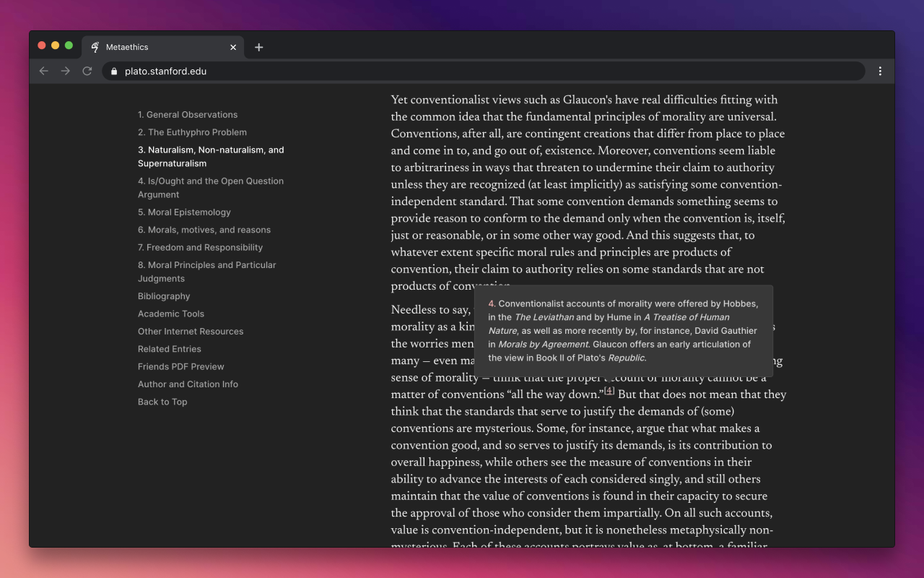Jump to The Euthyphro Problem section
Viewport: 924px width, 578px height.
(x=192, y=132)
